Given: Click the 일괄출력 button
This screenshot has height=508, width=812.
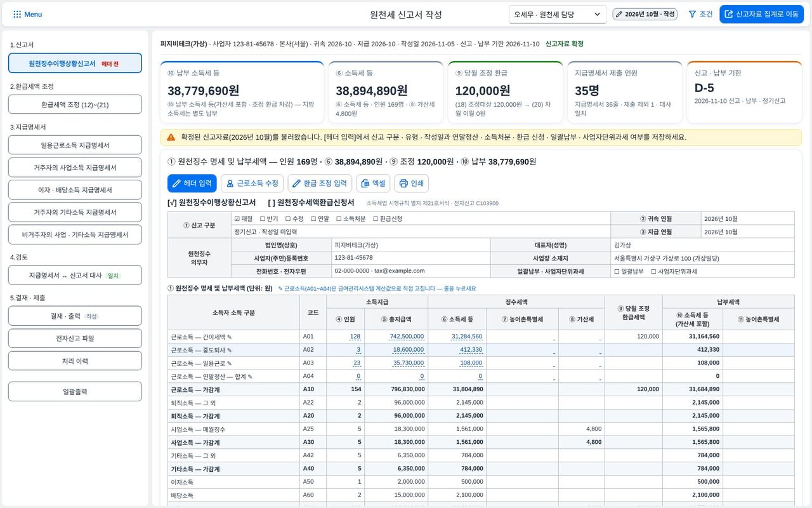Looking at the screenshot, I should point(75,391).
